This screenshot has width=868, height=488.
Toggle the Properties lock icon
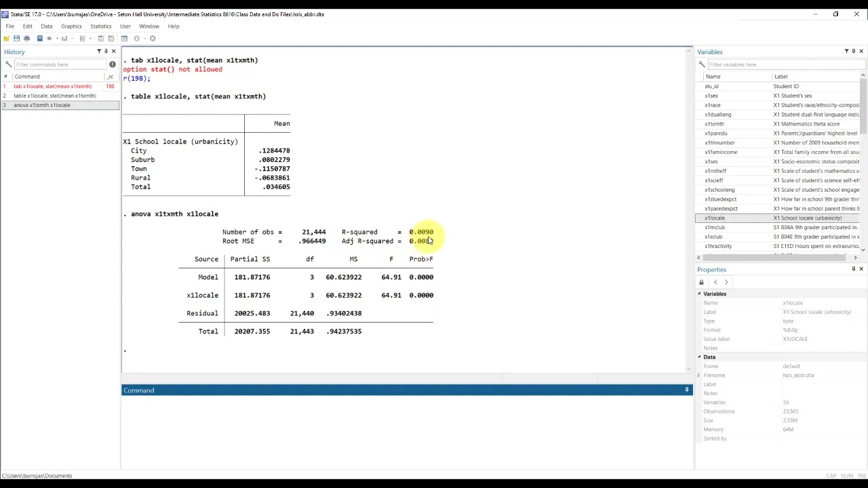tap(701, 282)
